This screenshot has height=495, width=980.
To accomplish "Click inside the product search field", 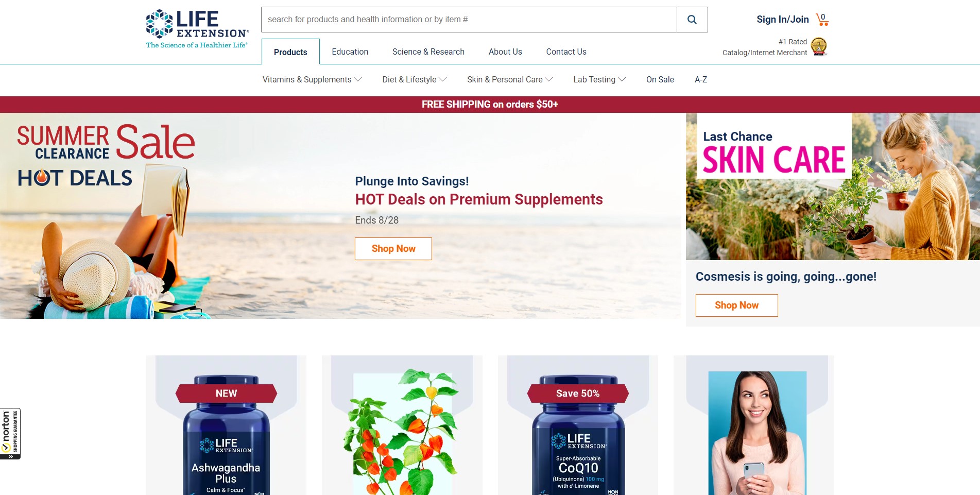I will tap(469, 20).
